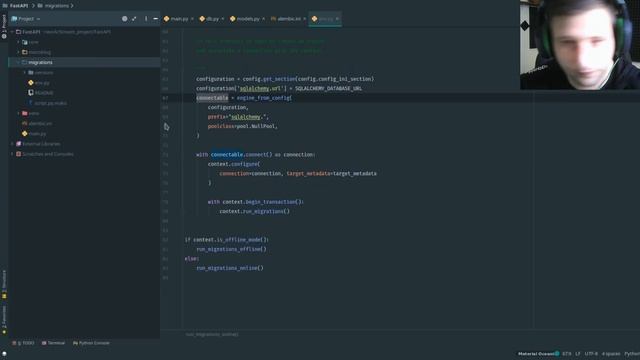Click the 67:5 cursor position in status bar
Image resolution: width=640 pixels, height=360 pixels.
pyautogui.click(x=567, y=353)
